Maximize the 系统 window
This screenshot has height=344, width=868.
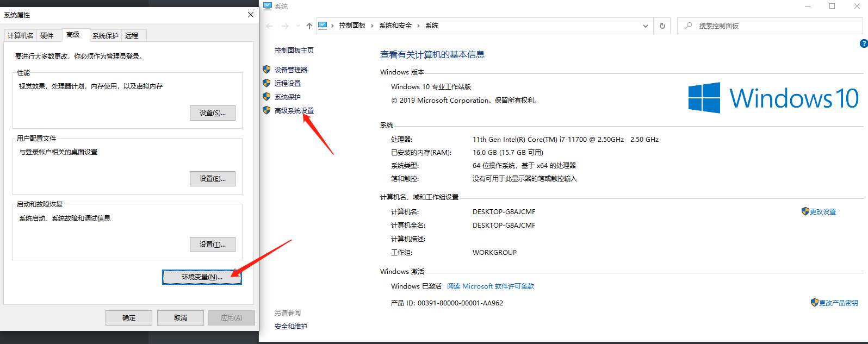832,6
